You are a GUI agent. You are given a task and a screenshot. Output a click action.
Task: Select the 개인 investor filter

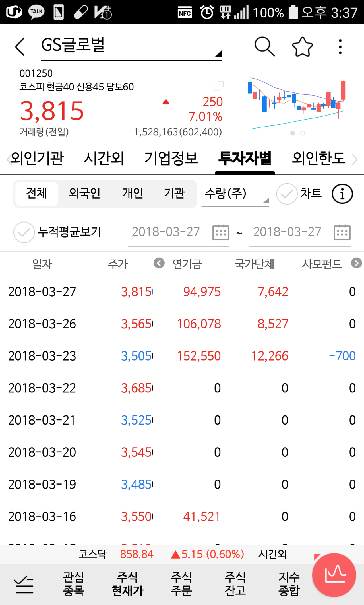133,194
